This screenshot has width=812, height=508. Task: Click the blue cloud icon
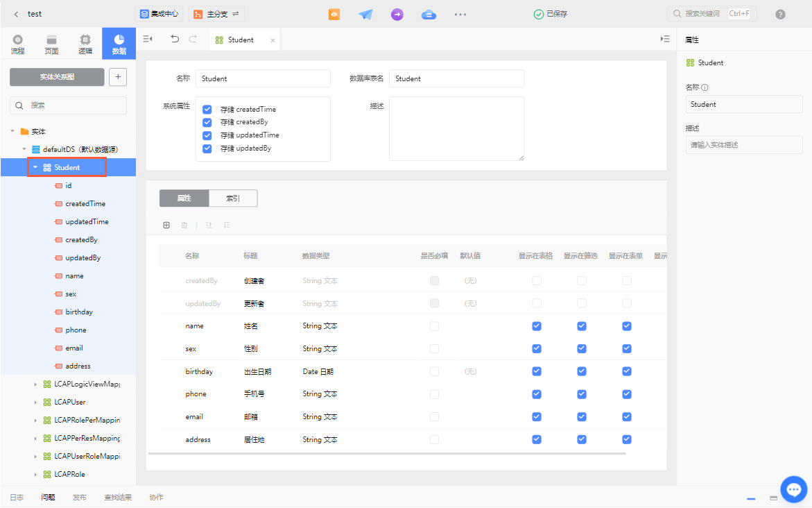pos(429,15)
